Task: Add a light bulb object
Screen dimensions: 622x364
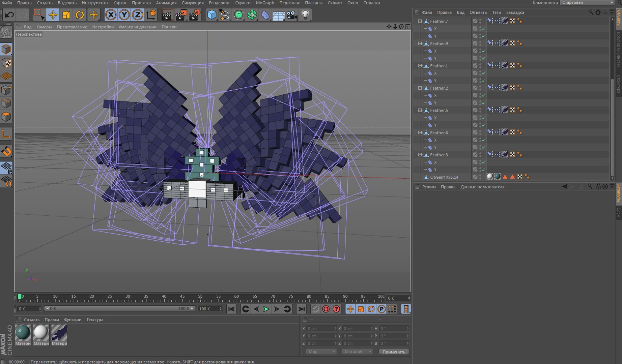Action: pos(305,15)
